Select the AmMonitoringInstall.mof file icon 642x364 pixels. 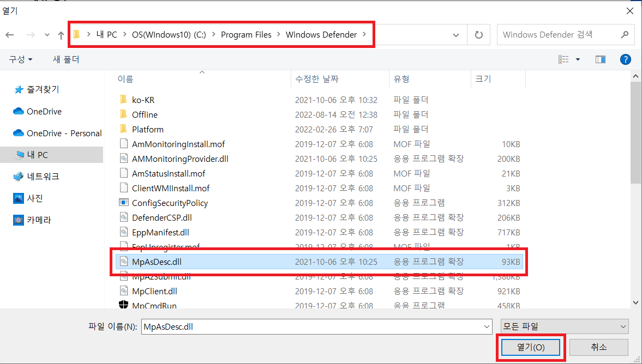123,143
